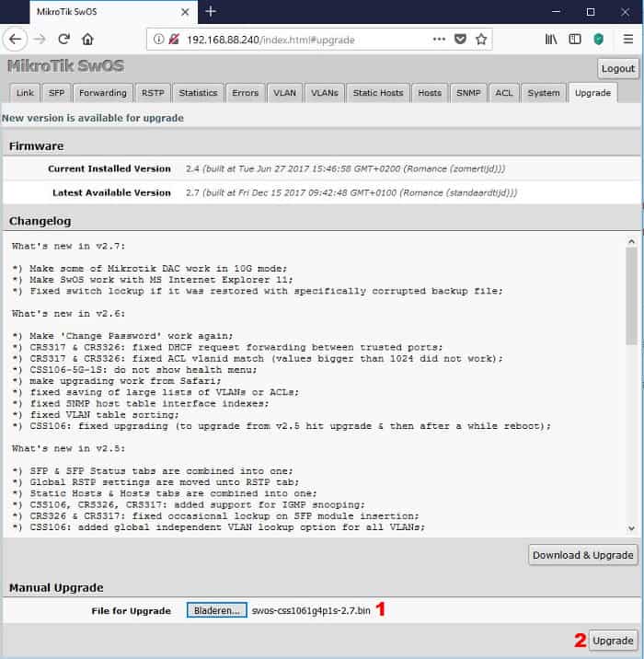Select the Upgrade tab
This screenshot has height=659, width=644.
pyautogui.click(x=592, y=93)
